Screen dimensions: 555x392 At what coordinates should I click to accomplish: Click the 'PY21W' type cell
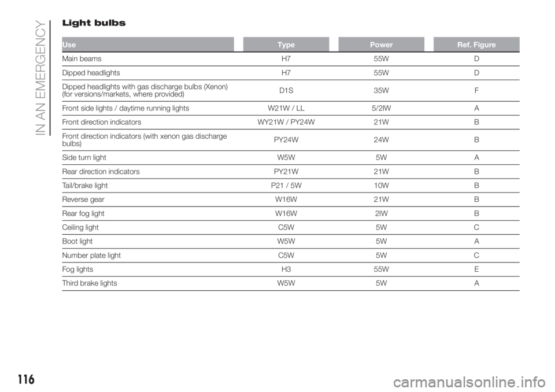[286, 172]
